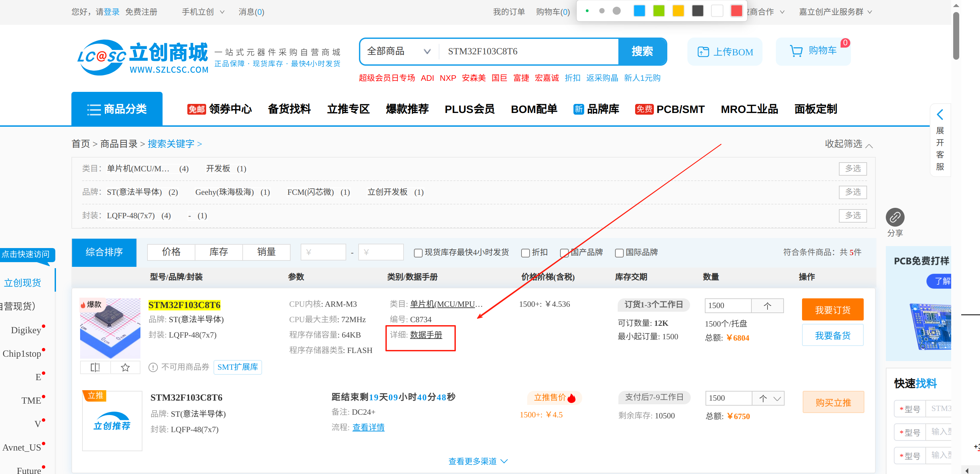Select the red color swatch
Viewport: 980px width, 474px height.
pos(737,11)
